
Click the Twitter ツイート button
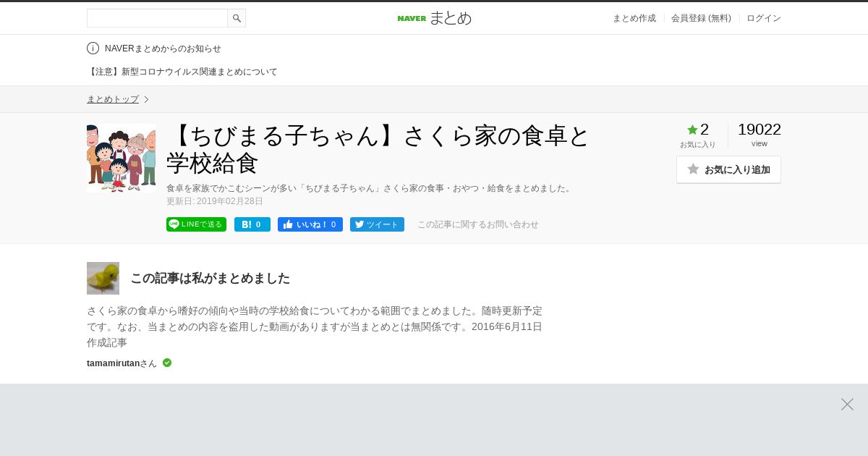pyautogui.click(x=377, y=224)
